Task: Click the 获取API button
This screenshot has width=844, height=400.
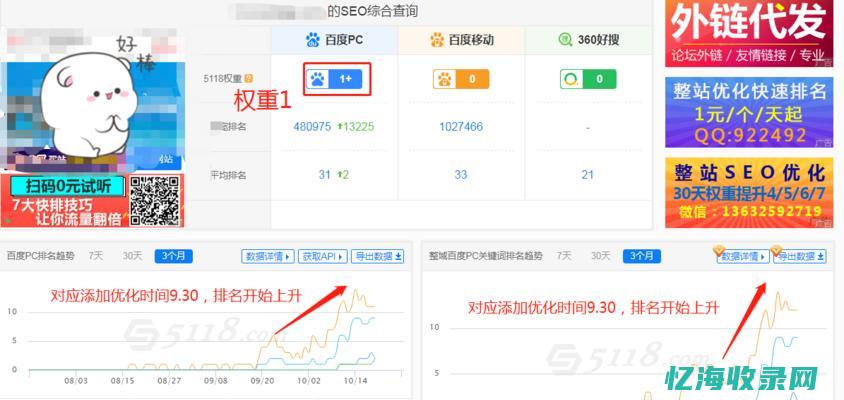Action: (x=323, y=256)
